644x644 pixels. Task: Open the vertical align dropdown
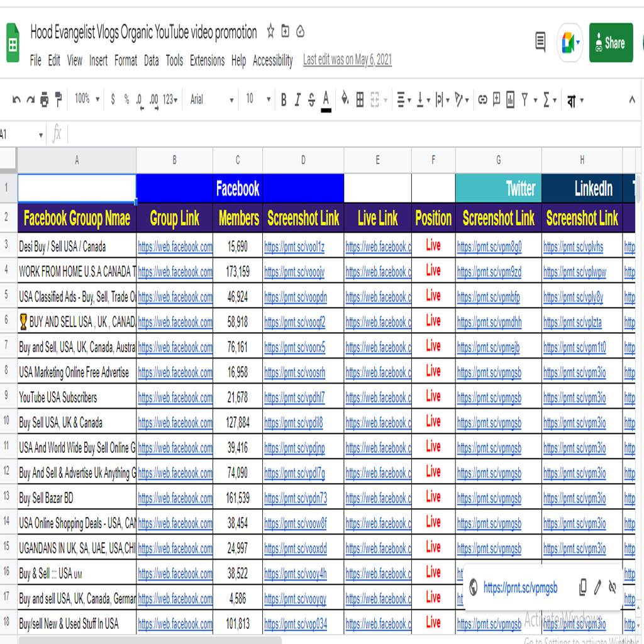pyautogui.click(x=423, y=99)
